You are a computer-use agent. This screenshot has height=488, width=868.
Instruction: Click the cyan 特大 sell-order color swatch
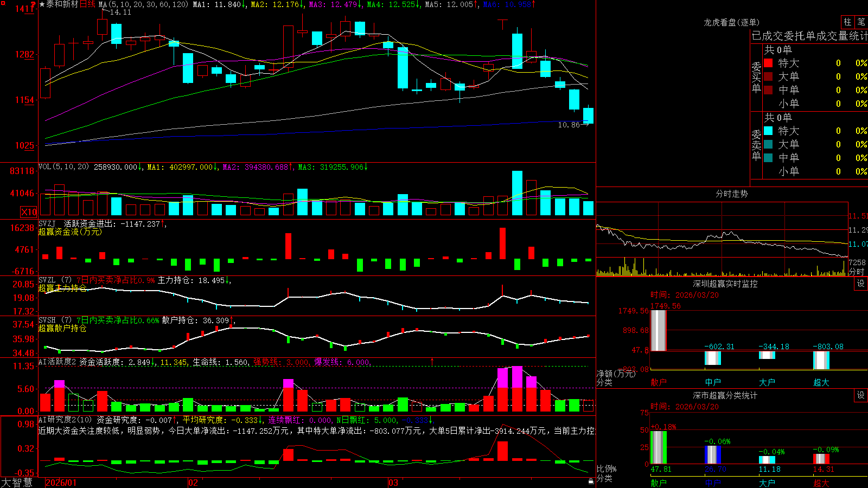coord(768,131)
